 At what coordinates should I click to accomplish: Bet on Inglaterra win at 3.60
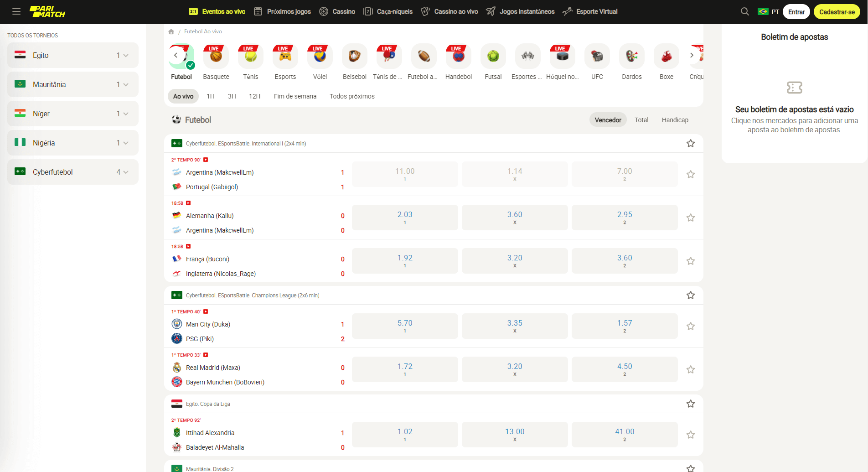(x=625, y=261)
